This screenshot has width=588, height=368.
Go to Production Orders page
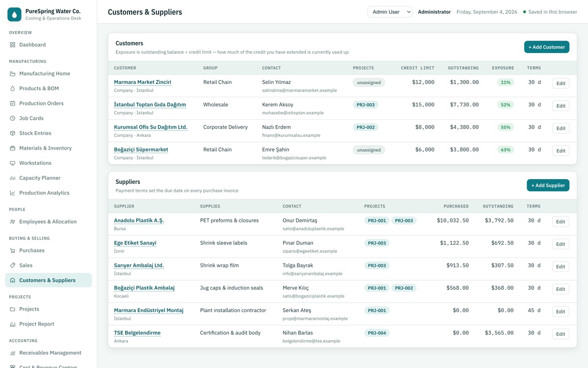(x=49, y=104)
